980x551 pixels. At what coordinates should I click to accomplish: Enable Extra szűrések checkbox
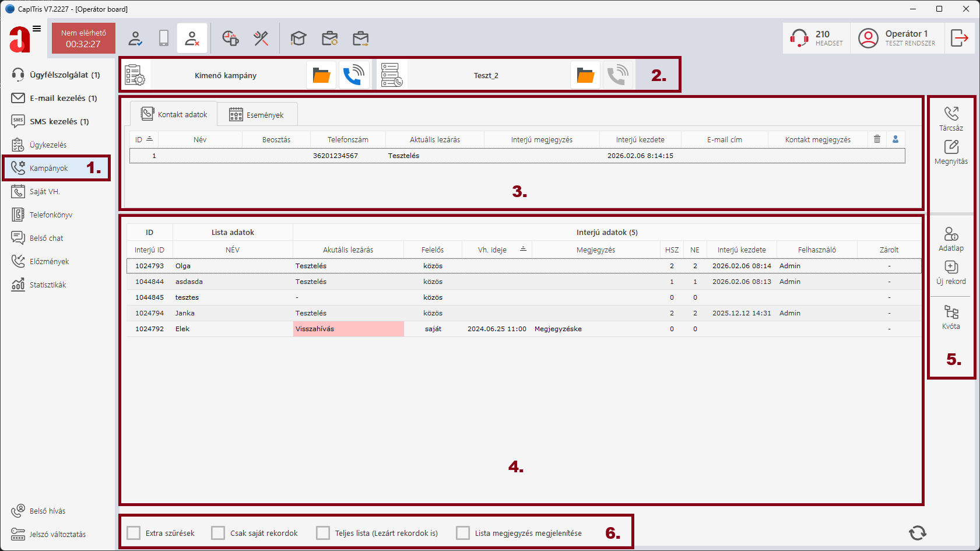click(134, 533)
